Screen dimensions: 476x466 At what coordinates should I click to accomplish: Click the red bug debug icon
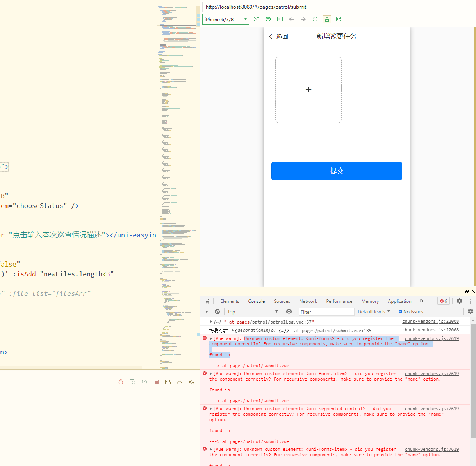(x=121, y=382)
